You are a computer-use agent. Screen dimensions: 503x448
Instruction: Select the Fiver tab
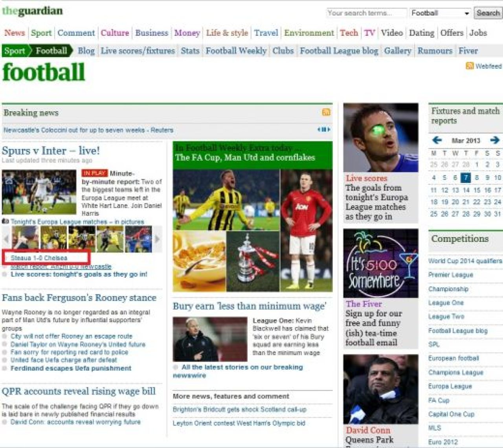pos(468,51)
